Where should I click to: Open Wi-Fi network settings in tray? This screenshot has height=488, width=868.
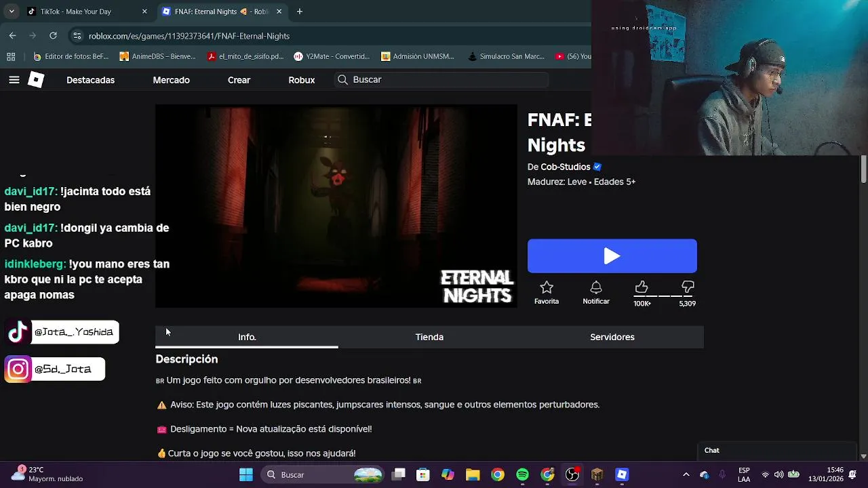tap(765, 474)
